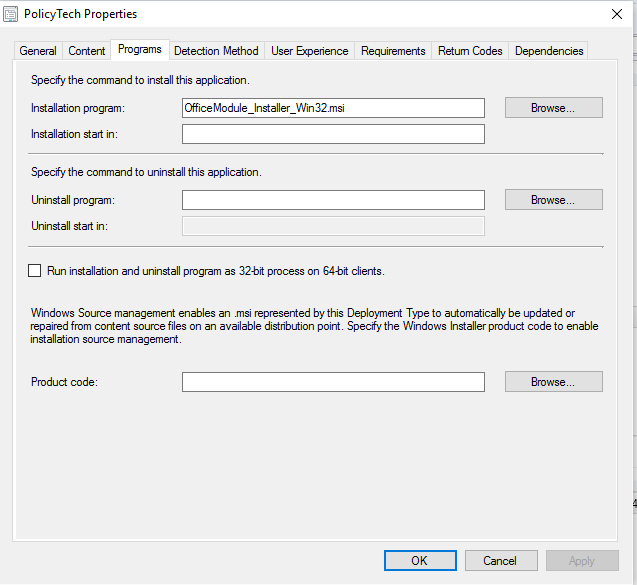This screenshot has height=585, width=637.
Task: Browse for the installation program
Action: tap(554, 108)
